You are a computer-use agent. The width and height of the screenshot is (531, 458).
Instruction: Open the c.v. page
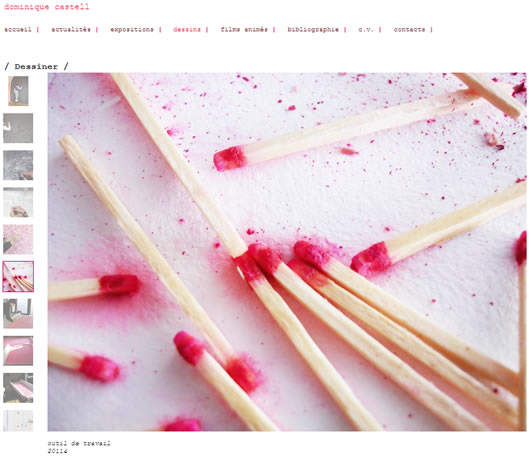pyautogui.click(x=366, y=30)
